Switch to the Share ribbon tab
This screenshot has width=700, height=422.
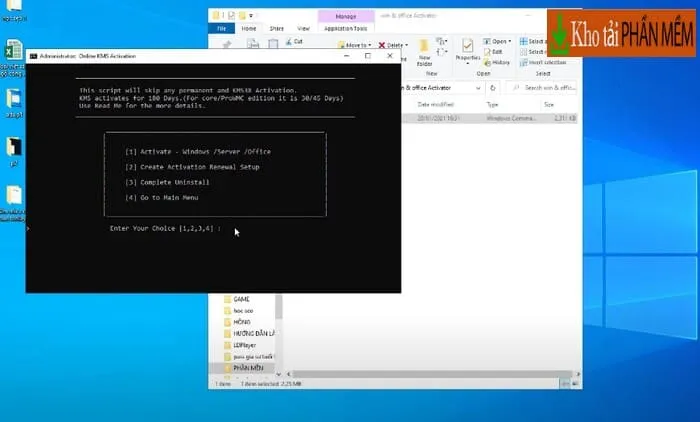coord(276,29)
